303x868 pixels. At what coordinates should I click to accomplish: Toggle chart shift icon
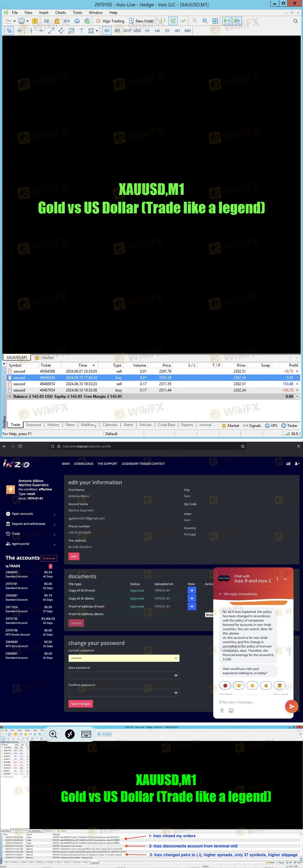pos(237,21)
